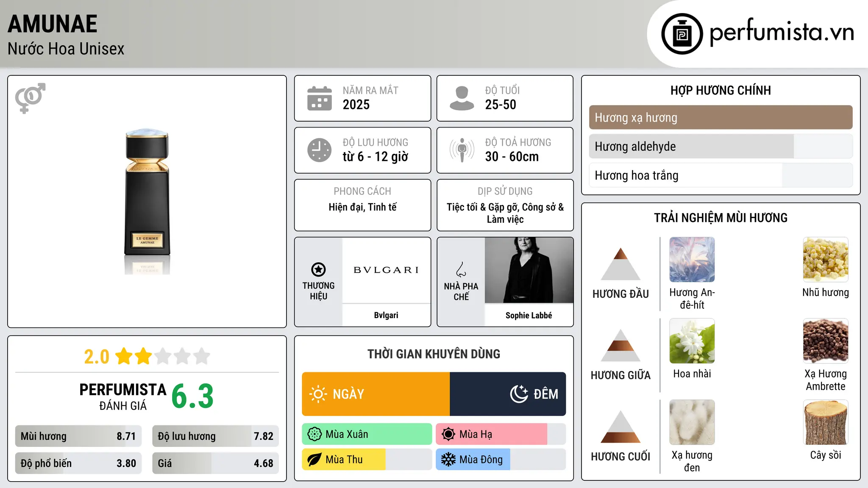Click the Xạ Hương Ambrette note image
The height and width of the screenshot is (488, 868).
click(826, 341)
